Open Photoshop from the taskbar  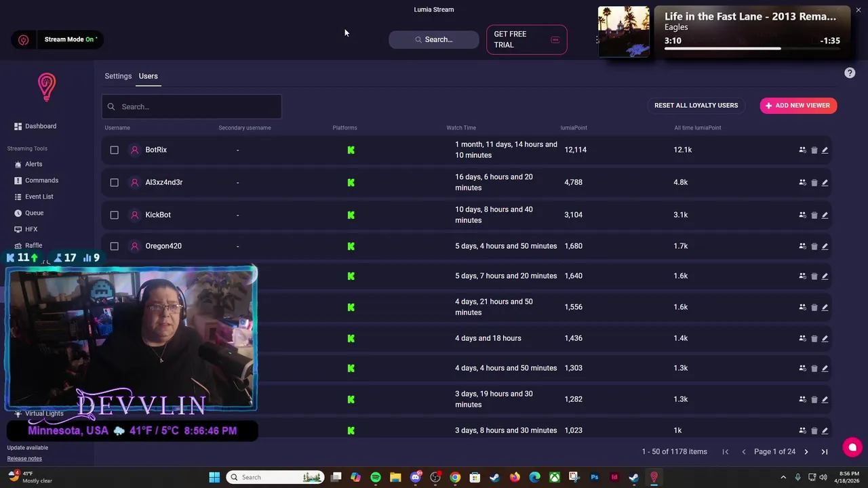tap(594, 477)
